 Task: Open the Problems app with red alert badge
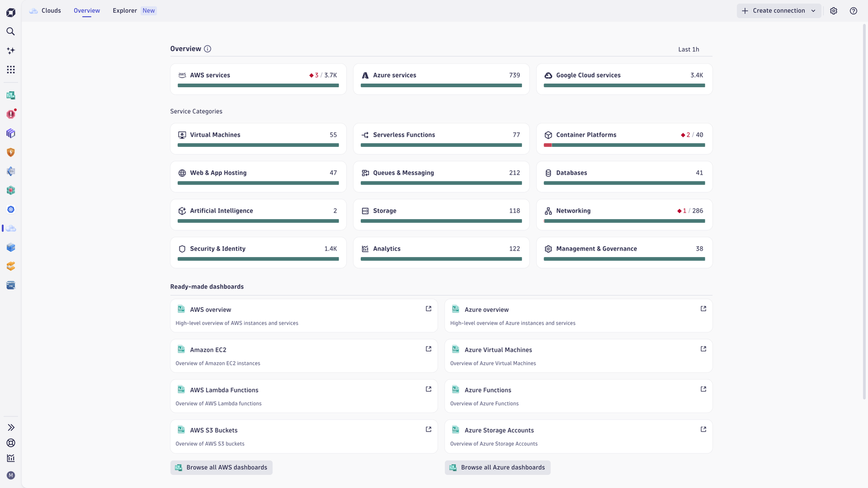click(x=11, y=114)
